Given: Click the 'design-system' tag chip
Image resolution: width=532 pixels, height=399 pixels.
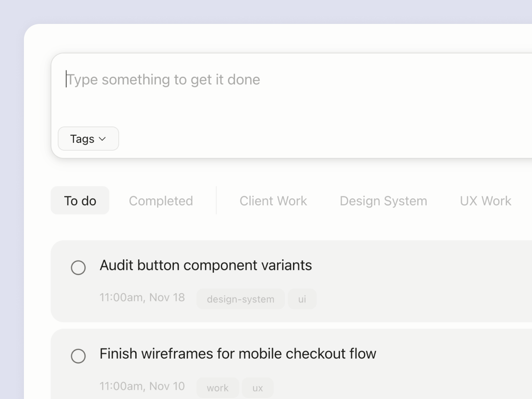Looking at the screenshot, I should 240,299.
